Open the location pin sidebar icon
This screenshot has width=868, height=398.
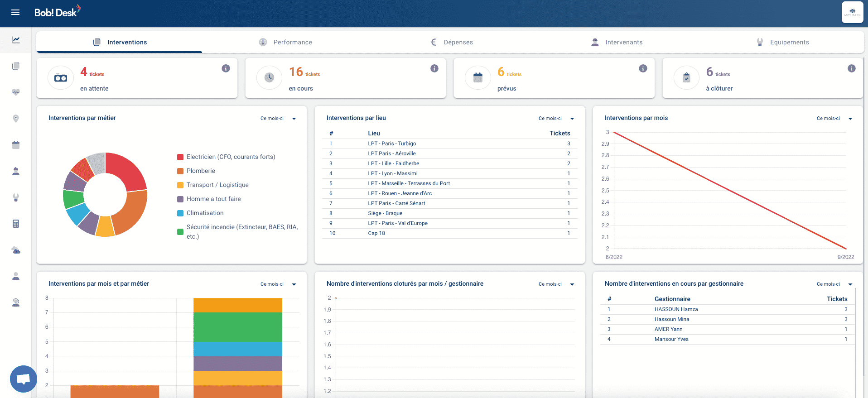[16, 119]
